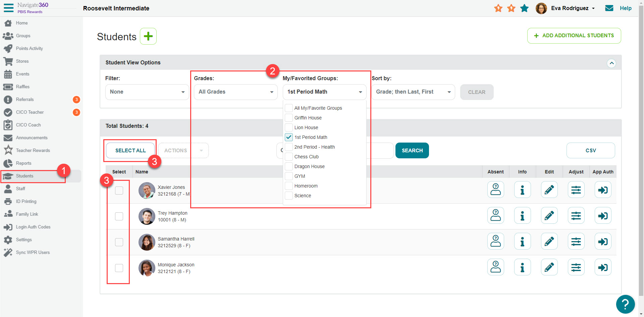Check the Griffin House group checkbox
This screenshot has width=644, height=317.
click(x=288, y=117)
